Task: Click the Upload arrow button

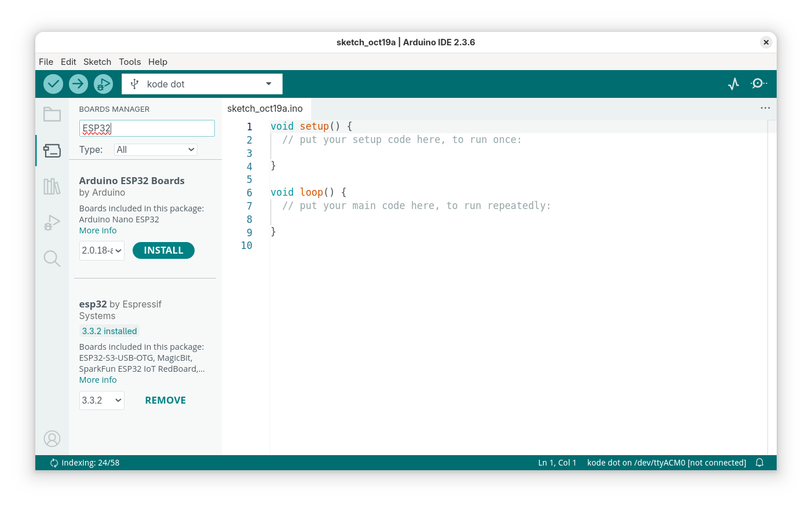Action: (78, 84)
